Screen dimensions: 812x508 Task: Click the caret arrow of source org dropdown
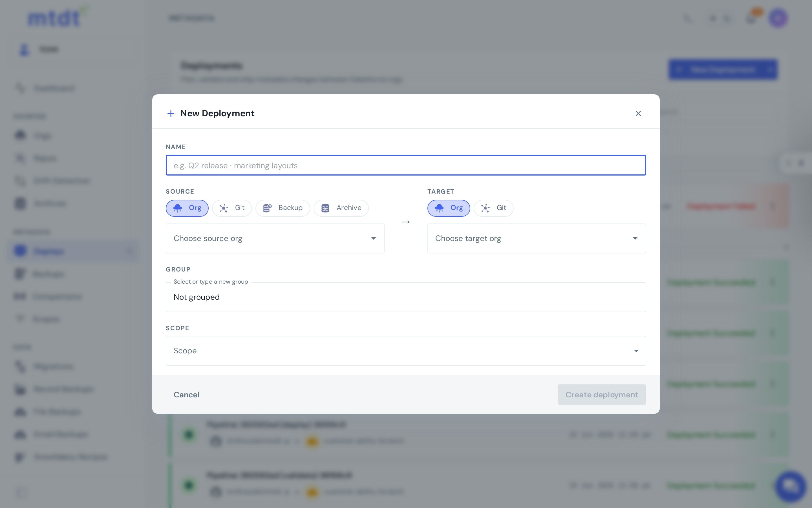(373, 238)
